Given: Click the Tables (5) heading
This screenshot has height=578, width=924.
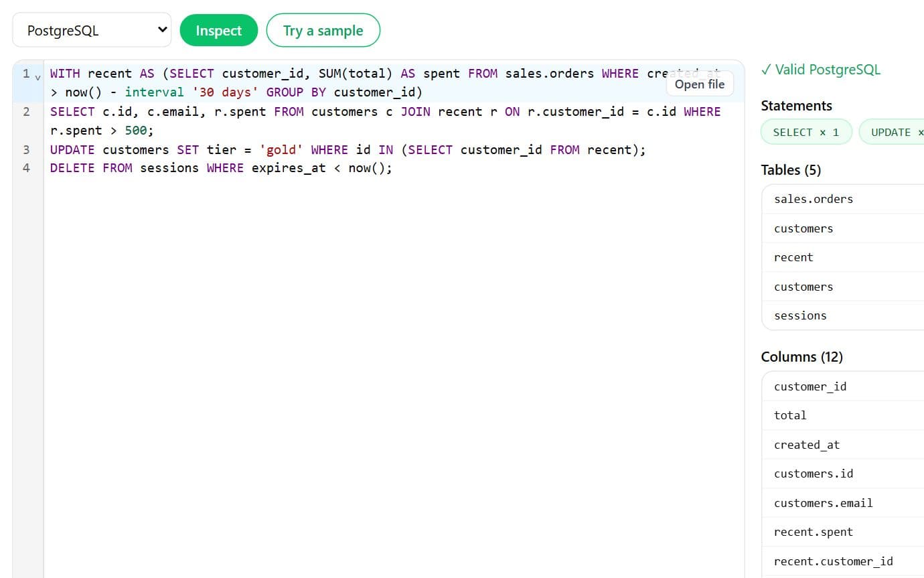Looking at the screenshot, I should tap(791, 170).
